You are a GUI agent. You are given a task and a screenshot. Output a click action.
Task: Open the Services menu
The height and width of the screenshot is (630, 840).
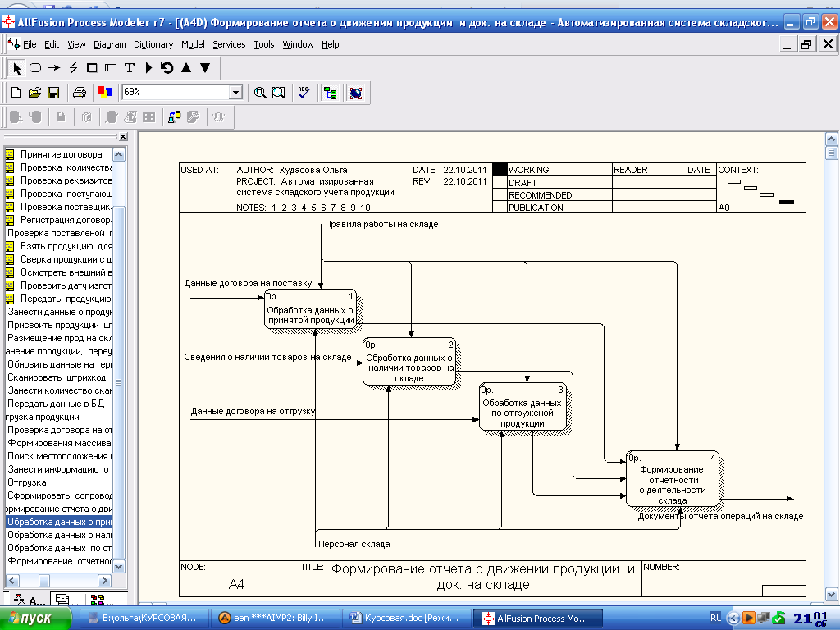[x=229, y=44]
